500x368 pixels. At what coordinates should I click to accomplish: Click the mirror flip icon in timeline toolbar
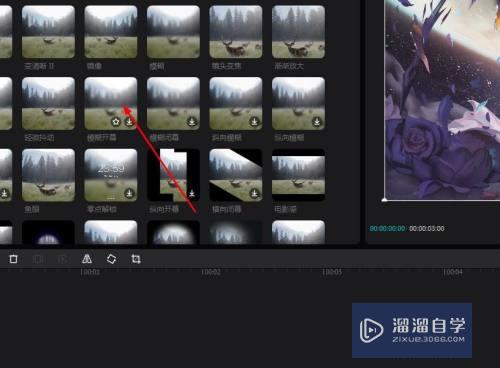87,259
